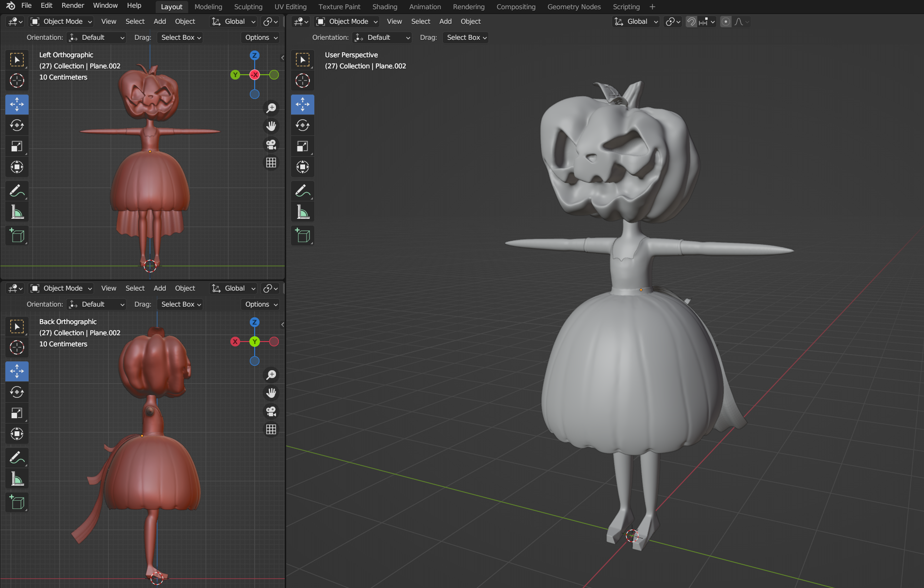Click the red X axis label in Back Orthographic gizmo

click(235, 342)
